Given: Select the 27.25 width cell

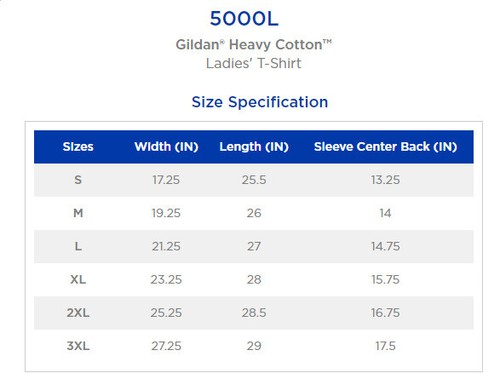Looking at the screenshot, I should (166, 346).
